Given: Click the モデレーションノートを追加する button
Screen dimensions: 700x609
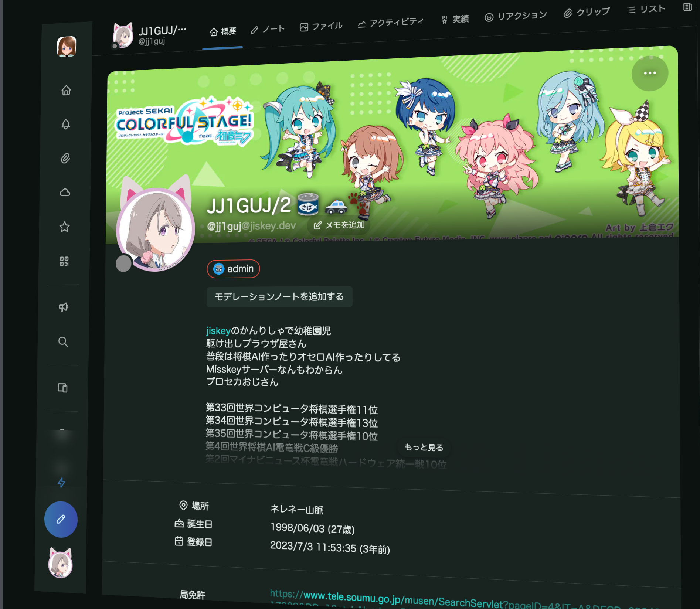Looking at the screenshot, I should pos(279,297).
